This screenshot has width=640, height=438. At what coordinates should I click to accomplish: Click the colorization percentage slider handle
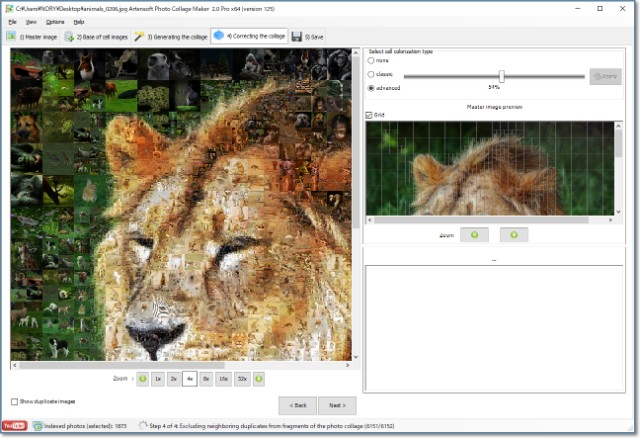tap(501, 76)
